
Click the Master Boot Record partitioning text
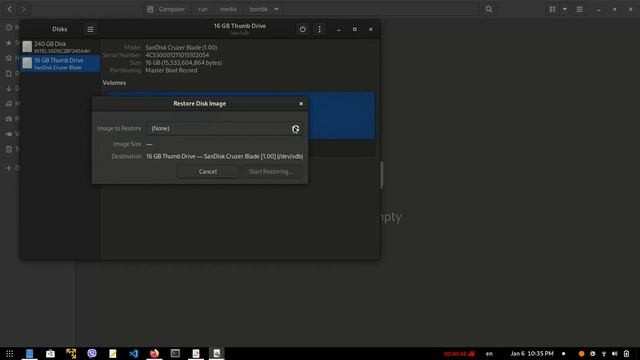[x=171, y=71]
